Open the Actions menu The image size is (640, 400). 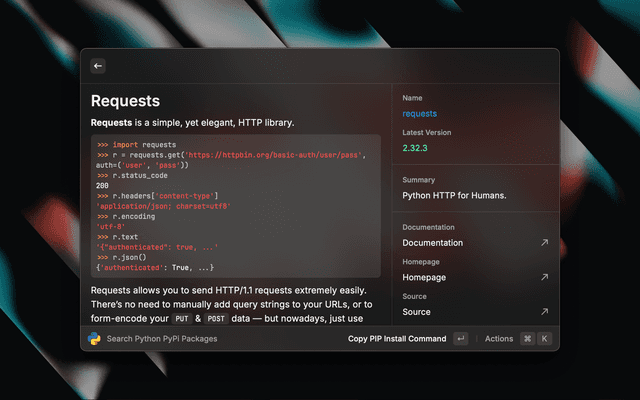pyautogui.click(x=499, y=339)
